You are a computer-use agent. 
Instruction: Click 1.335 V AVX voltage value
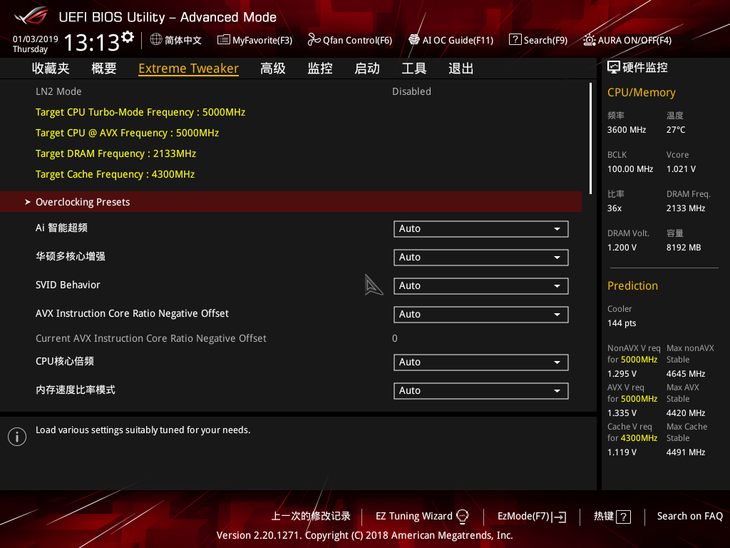coord(622,413)
